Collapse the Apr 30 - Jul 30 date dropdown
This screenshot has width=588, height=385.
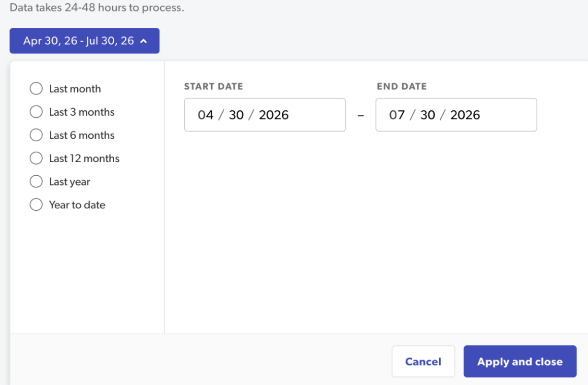click(84, 41)
